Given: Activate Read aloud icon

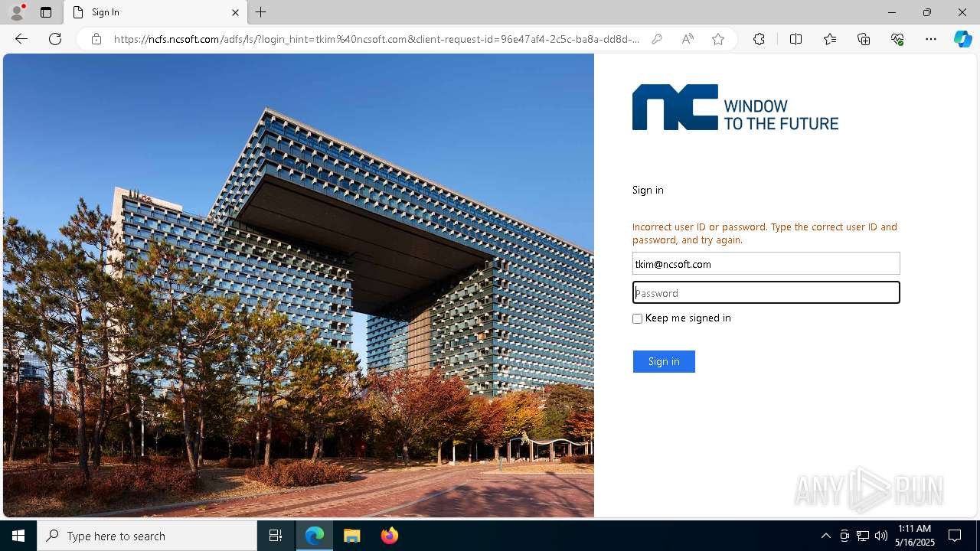Looking at the screenshot, I should click(688, 39).
